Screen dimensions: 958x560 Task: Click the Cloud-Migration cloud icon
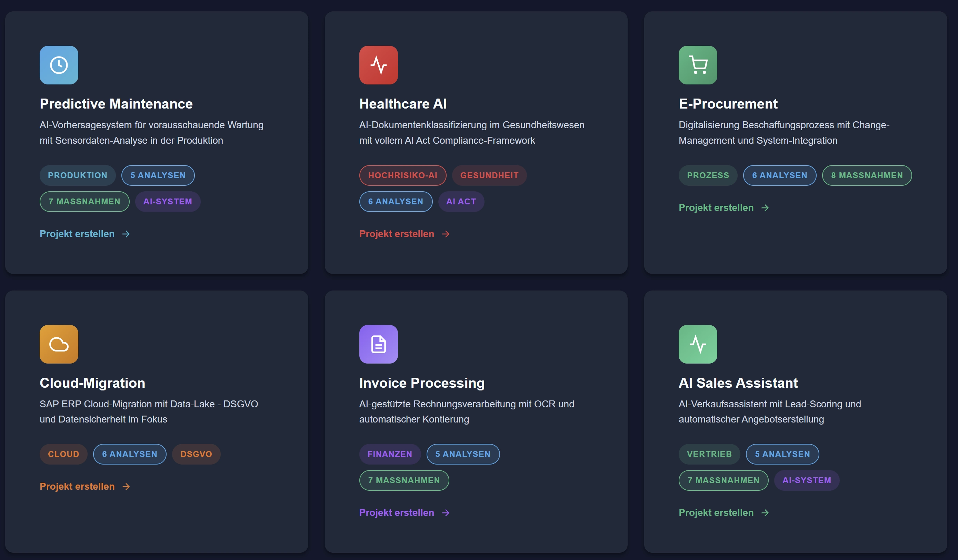tap(59, 344)
